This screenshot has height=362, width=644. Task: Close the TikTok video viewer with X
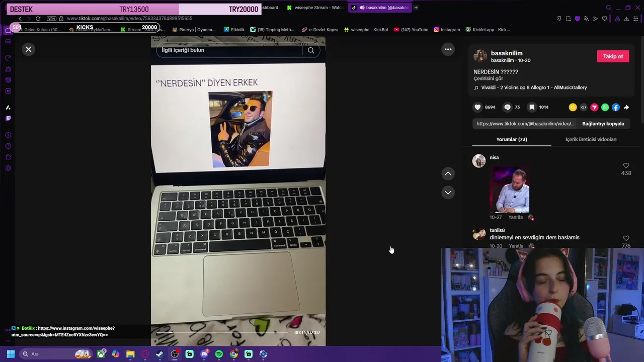(x=29, y=49)
